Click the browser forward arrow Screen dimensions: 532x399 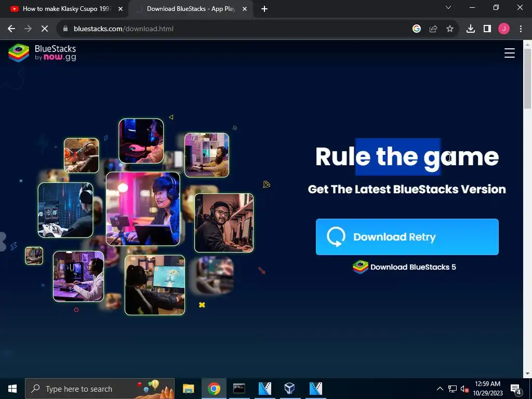coord(28,29)
